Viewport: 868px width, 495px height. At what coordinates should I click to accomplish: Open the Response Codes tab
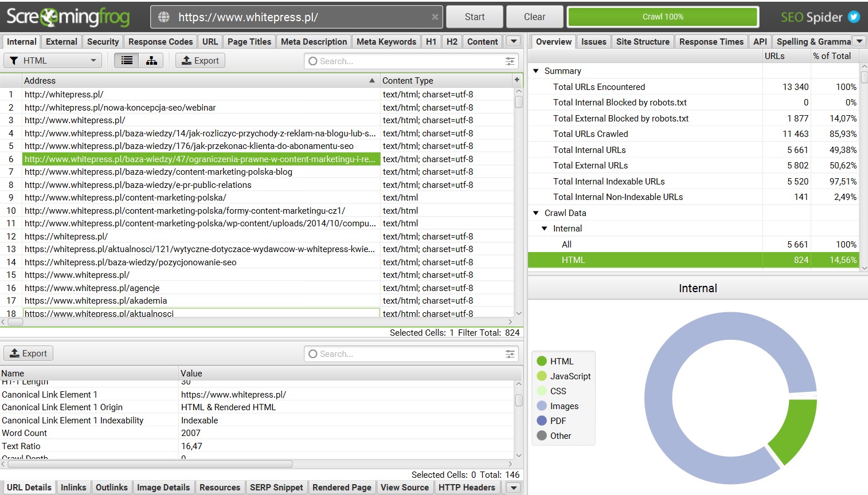click(161, 42)
